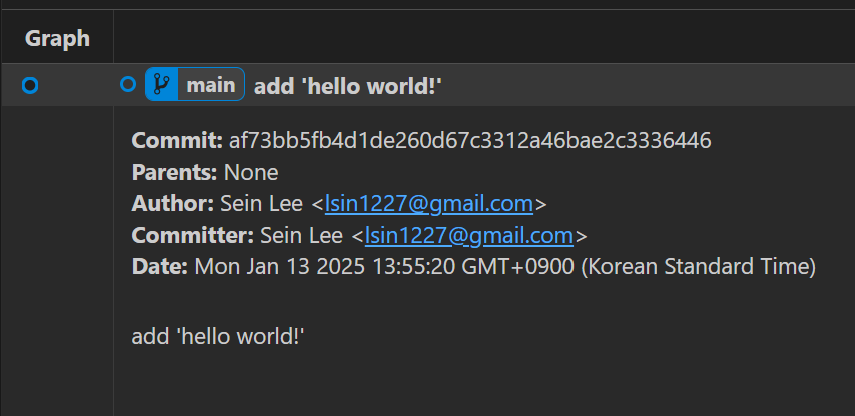Open the Author email lsin1227@gmail.com link
This screenshot has width=855, height=416.
tap(429, 204)
